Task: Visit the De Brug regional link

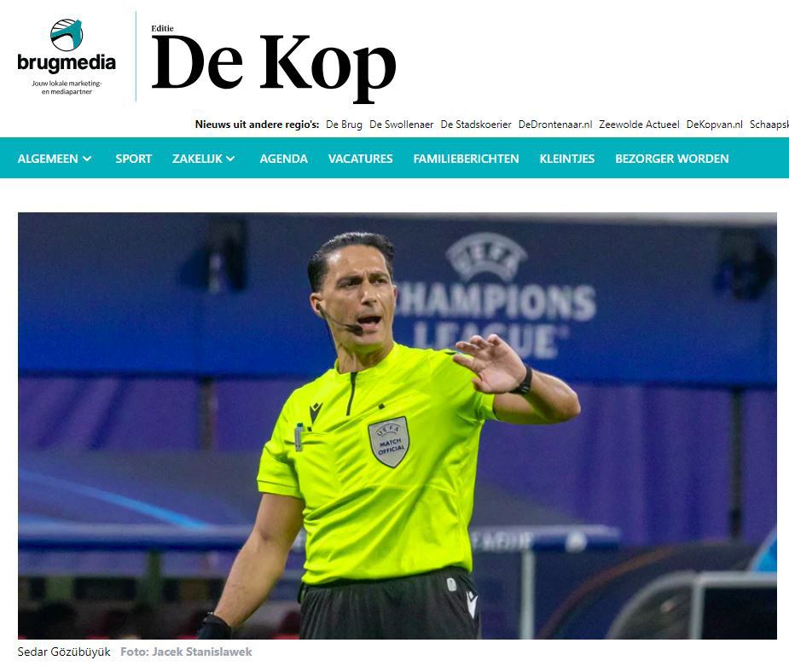Action: [345, 125]
